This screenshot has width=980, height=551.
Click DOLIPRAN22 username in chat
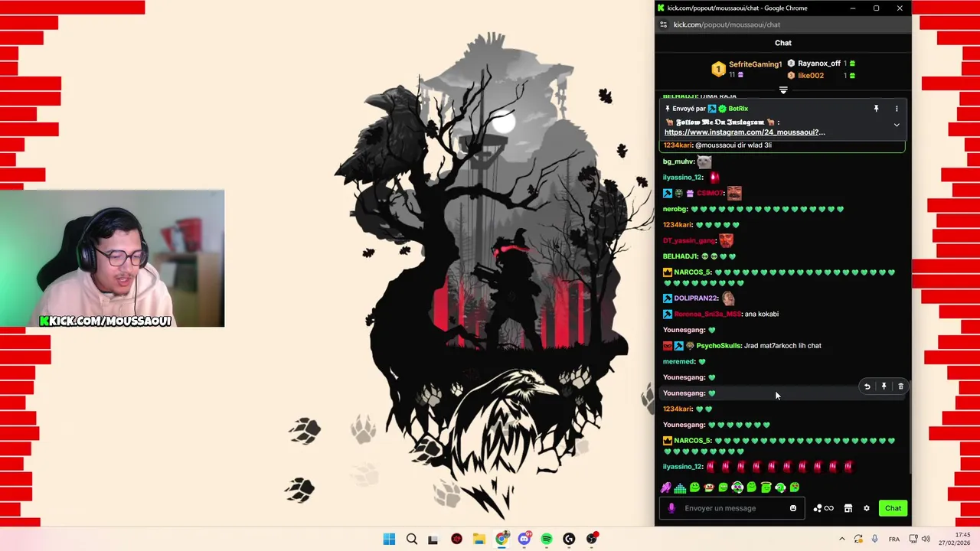(696, 298)
